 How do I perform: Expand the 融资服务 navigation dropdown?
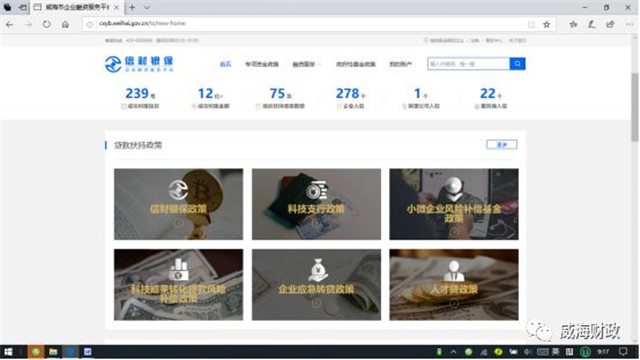point(307,64)
